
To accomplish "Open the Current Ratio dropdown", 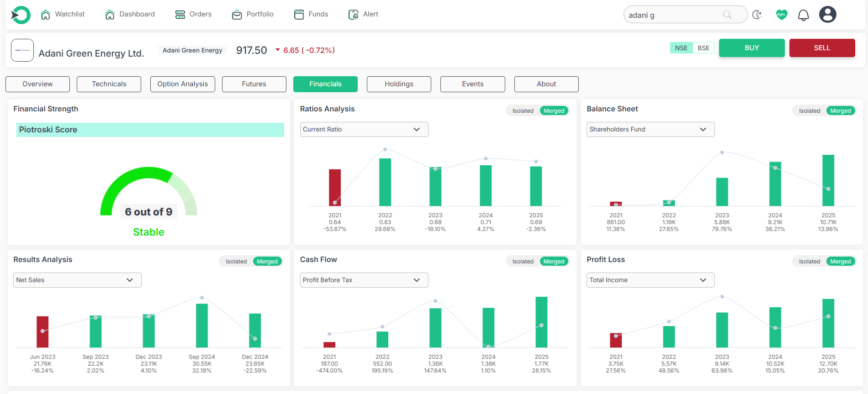I will click(364, 129).
